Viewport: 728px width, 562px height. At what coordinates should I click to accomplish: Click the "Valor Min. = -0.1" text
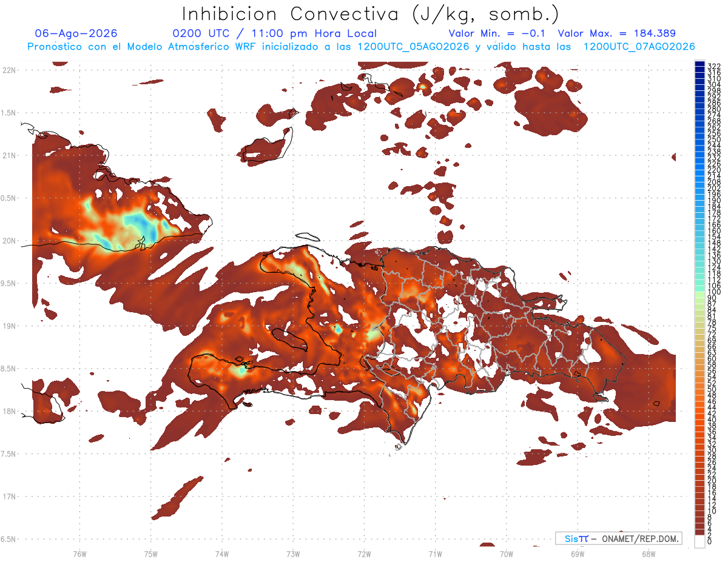[x=497, y=33]
